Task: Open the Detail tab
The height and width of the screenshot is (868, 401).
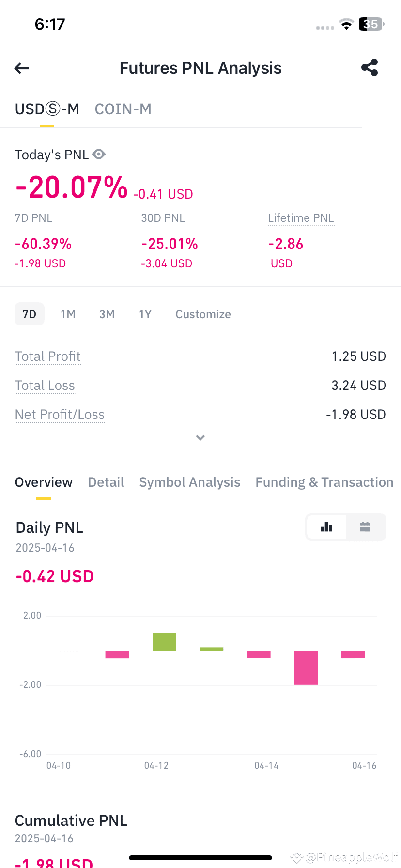Action: (x=106, y=482)
